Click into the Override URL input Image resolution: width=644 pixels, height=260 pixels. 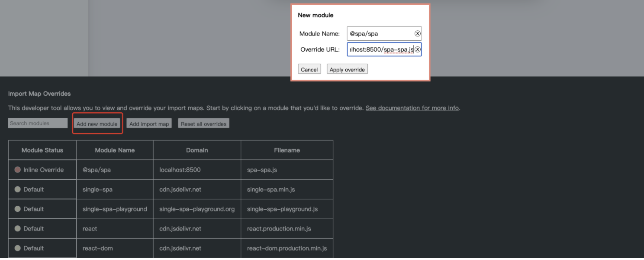click(x=380, y=49)
